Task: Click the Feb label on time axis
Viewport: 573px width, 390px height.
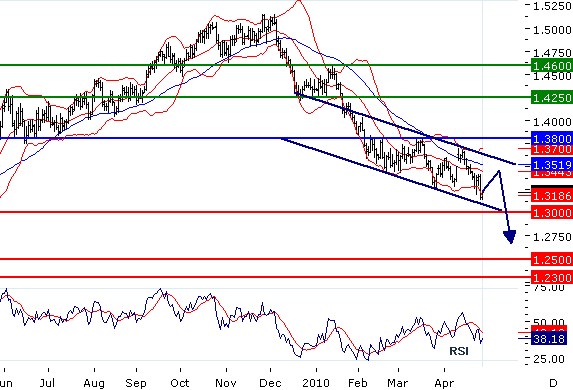Action: click(x=358, y=383)
